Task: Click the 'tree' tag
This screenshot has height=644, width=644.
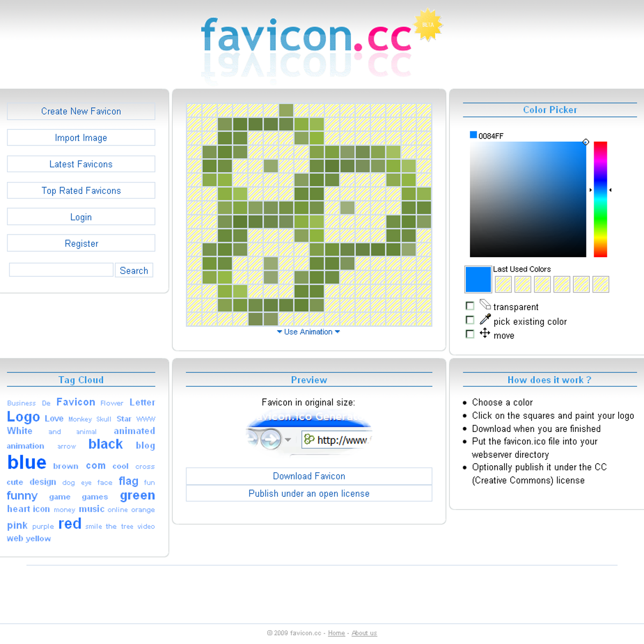Action: click(127, 526)
